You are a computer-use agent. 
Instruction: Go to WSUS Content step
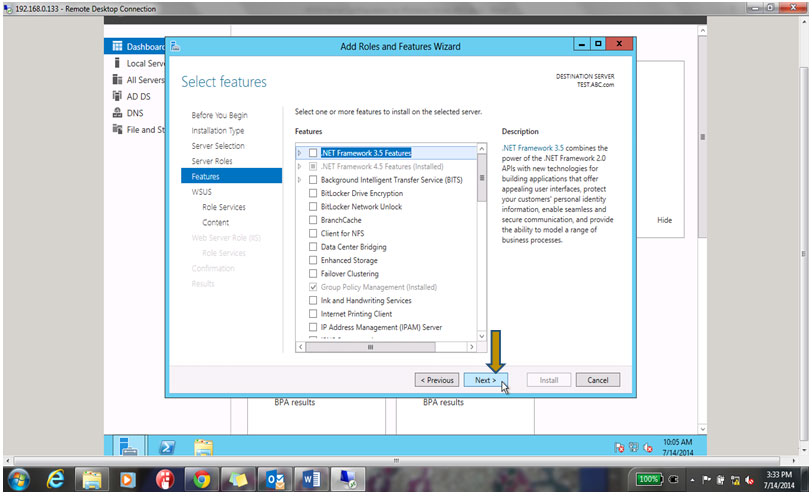(215, 222)
